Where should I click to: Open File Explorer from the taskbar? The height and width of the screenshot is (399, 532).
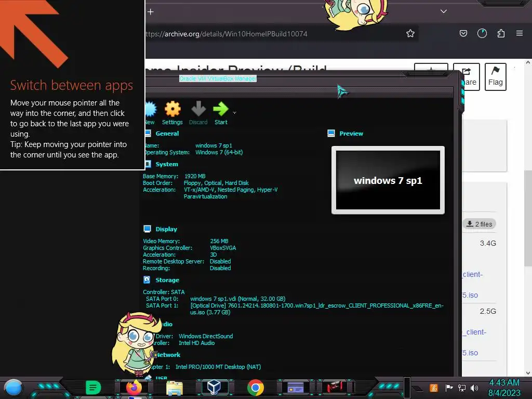point(175,388)
